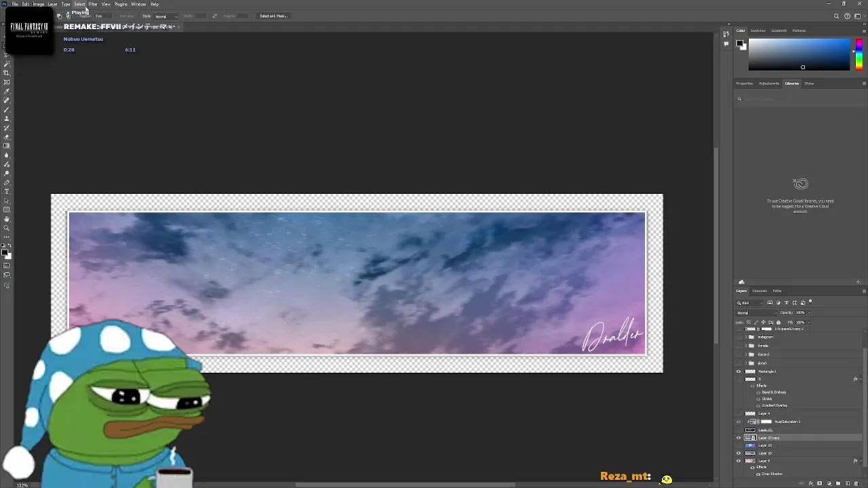Image resolution: width=868 pixels, height=488 pixels.
Task: Expand the donate layer group
Action: click(746, 346)
